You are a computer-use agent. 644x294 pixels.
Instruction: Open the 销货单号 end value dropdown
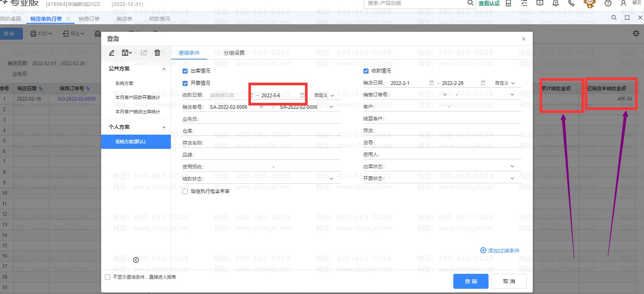pyautogui.click(x=331, y=107)
